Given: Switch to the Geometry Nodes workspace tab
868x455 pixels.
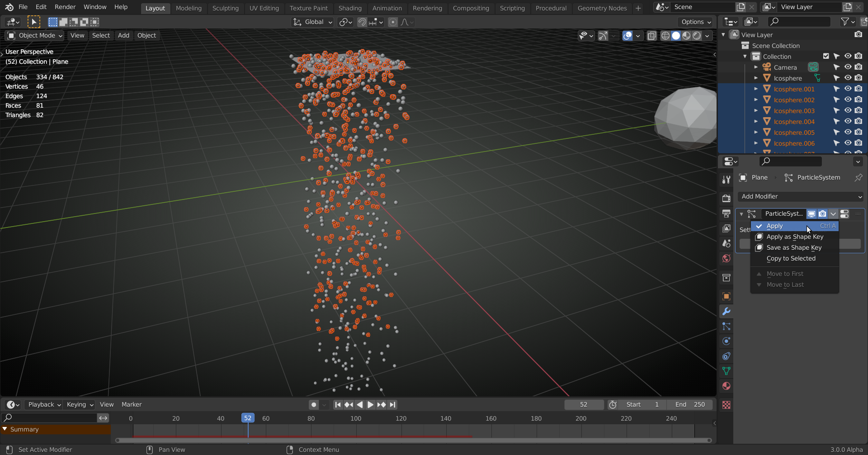Looking at the screenshot, I should pyautogui.click(x=602, y=8).
